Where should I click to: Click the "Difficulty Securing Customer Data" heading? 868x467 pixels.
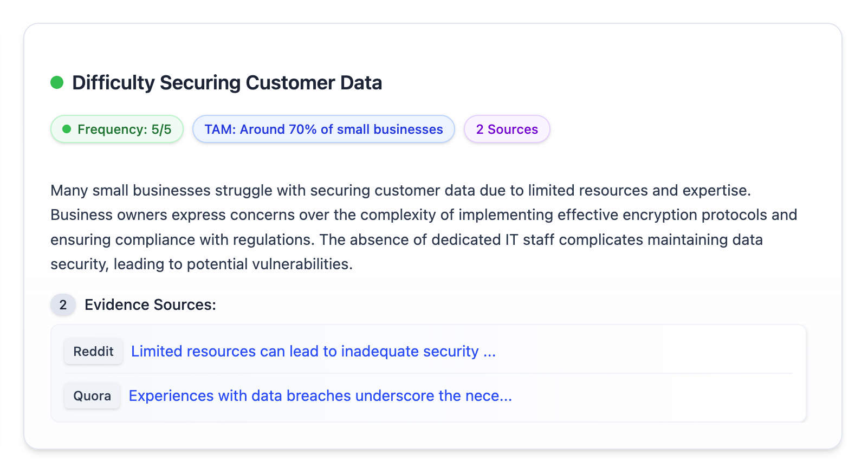[x=227, y=83]
